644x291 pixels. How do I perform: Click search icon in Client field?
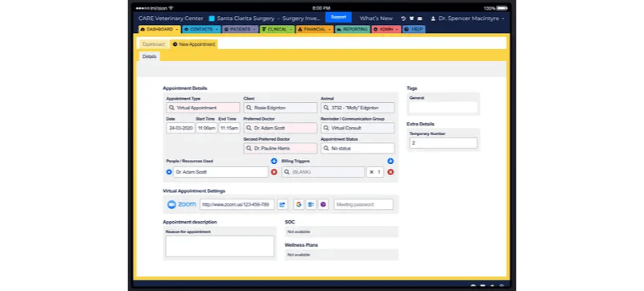tap(249, 108)
